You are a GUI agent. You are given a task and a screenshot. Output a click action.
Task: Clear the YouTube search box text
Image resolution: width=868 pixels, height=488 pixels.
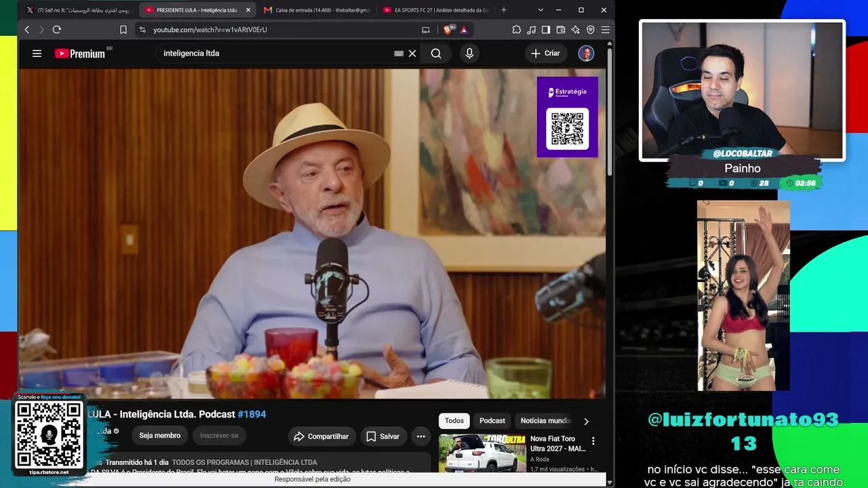[x=412, y=54]
